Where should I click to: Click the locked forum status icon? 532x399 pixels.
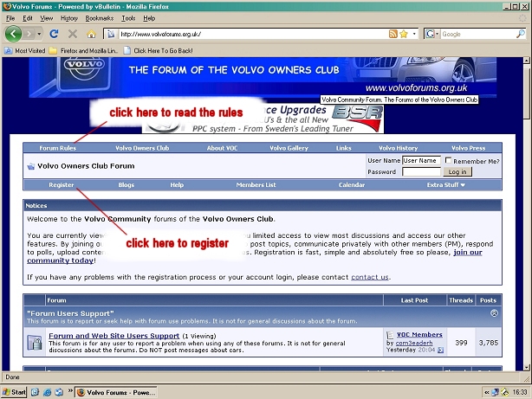point(35,343)
